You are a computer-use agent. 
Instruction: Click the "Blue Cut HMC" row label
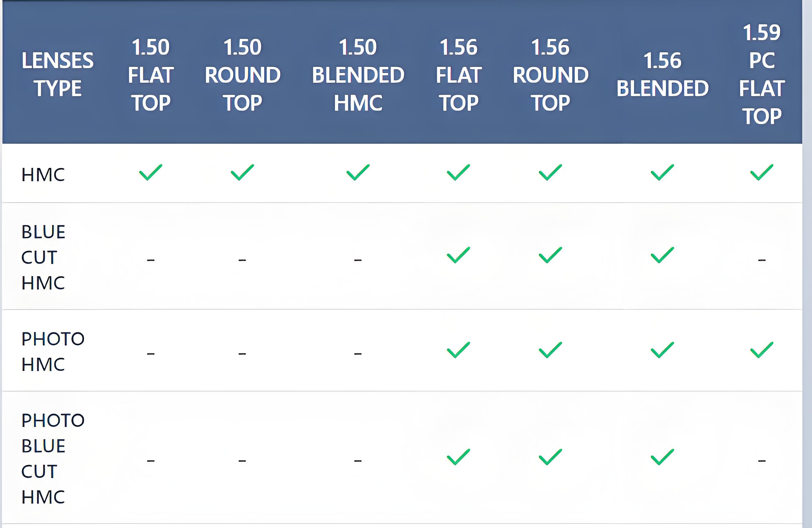[43, 257]
